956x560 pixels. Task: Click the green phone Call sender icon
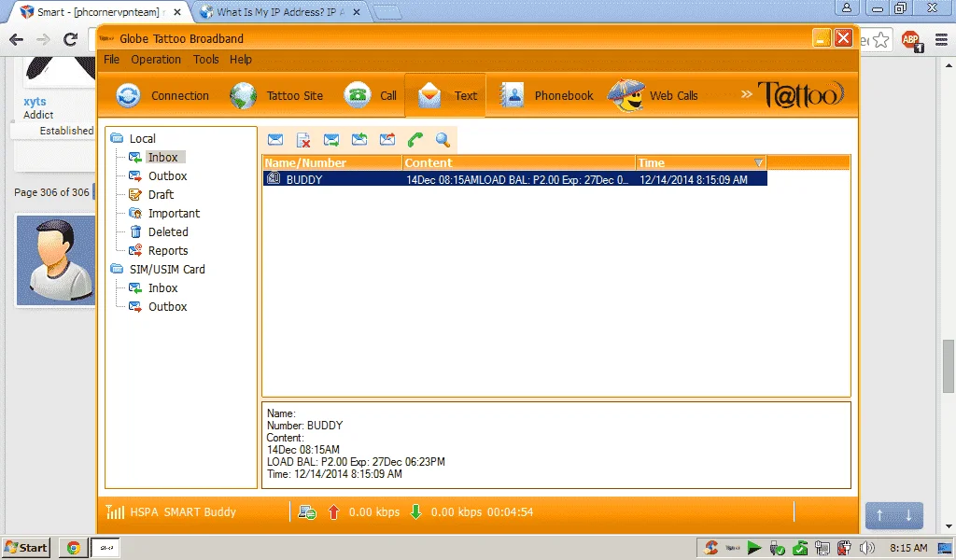pyautogui.click(x=415, y=140)
